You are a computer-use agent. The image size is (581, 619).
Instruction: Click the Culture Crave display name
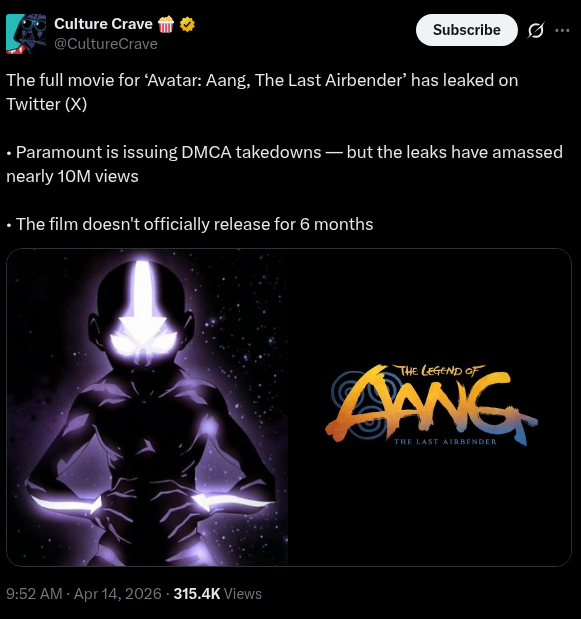click(103, 24)
